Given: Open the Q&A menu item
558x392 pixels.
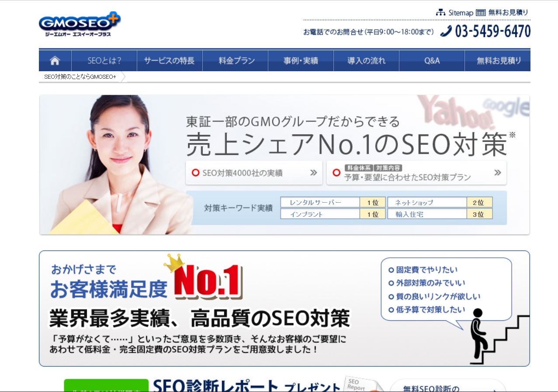Looking at the screenshot, I should pos(432,61).
